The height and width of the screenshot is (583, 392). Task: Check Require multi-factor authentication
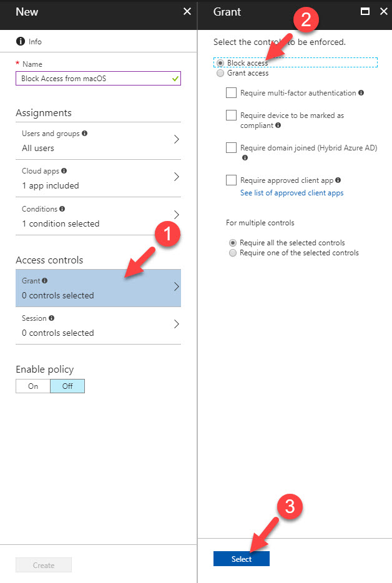[232, 92]
